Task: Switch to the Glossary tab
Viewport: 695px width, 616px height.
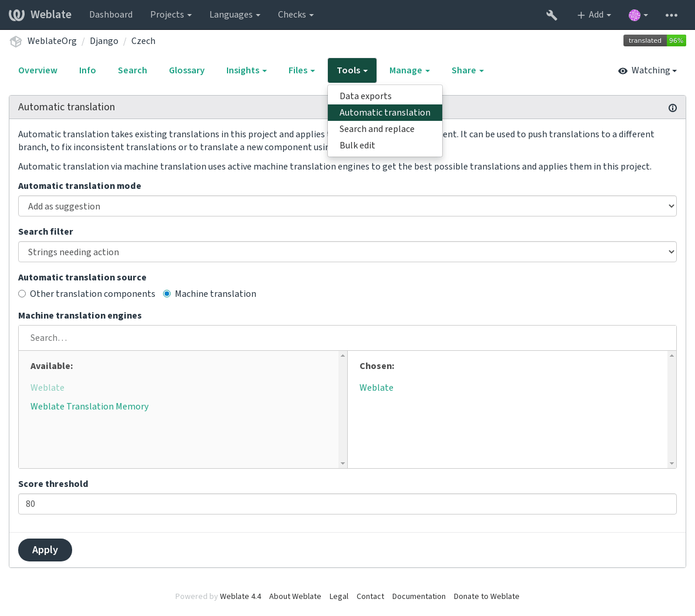Action: tap(187, 70)
